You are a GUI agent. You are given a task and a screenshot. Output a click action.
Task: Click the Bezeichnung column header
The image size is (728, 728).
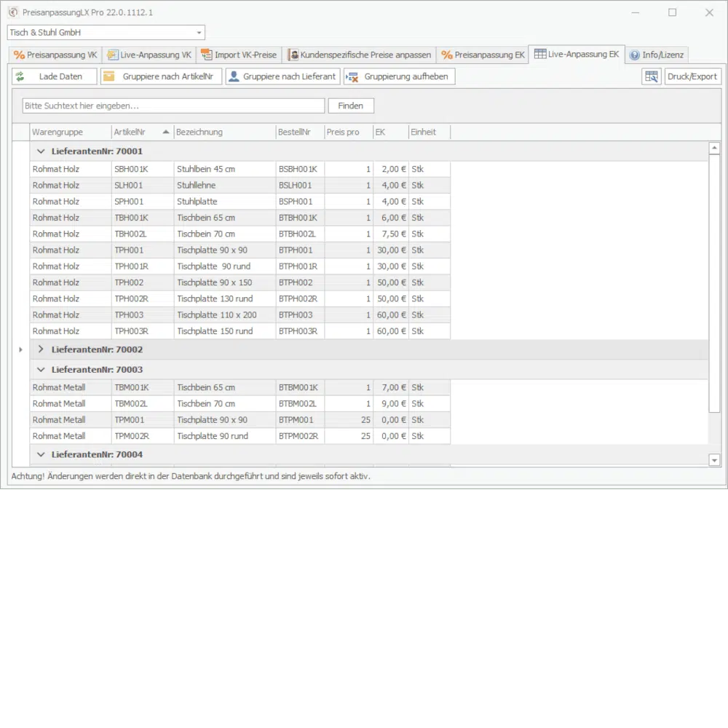223,132
